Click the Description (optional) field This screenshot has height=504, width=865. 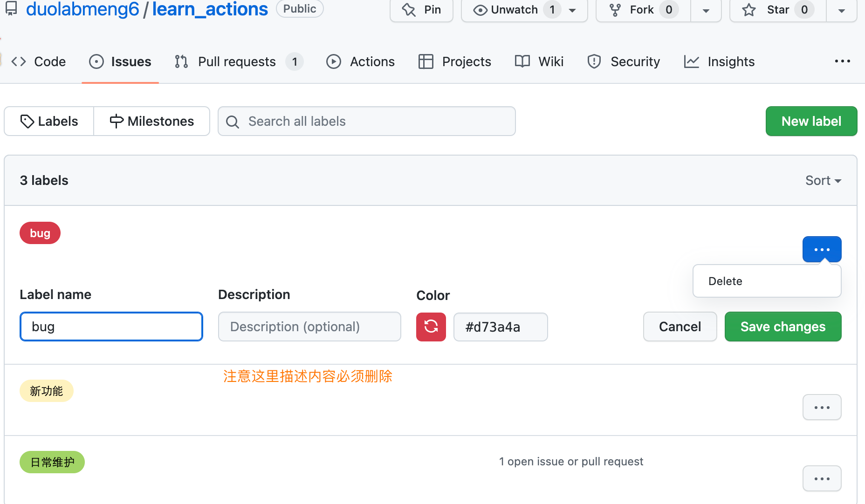[309, 327]
